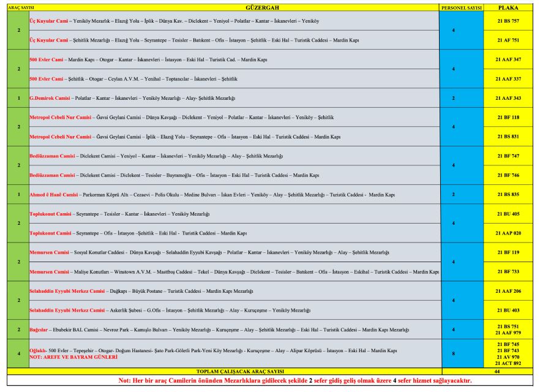Viewport: 540px width, 392px height.
Task: Click the GÜZERGAH column header
Action: point(234,9)
